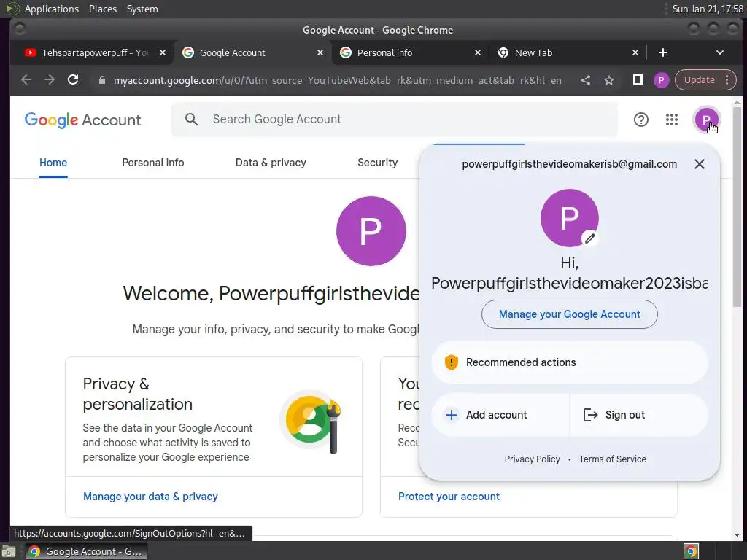The height and width of the screenshot is (560, 747).
Task: Click the address bar URL
Action: click(337, 80)
